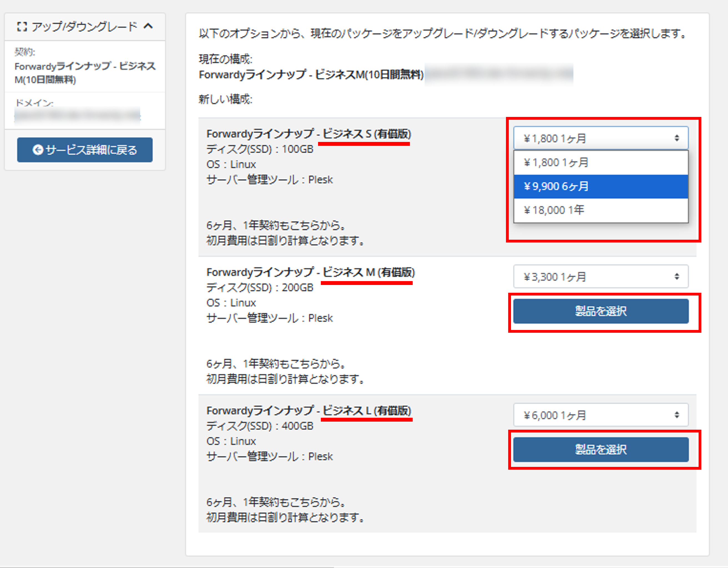Click the Forwardyラインナップ - ビジネス M (有償版) title
728x568 pixels.
tap(311, 272)
